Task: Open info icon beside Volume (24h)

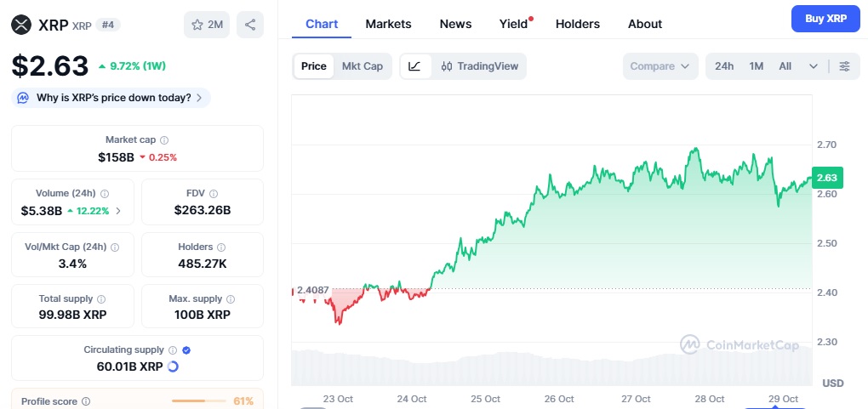Action: [x=105, y=194]
